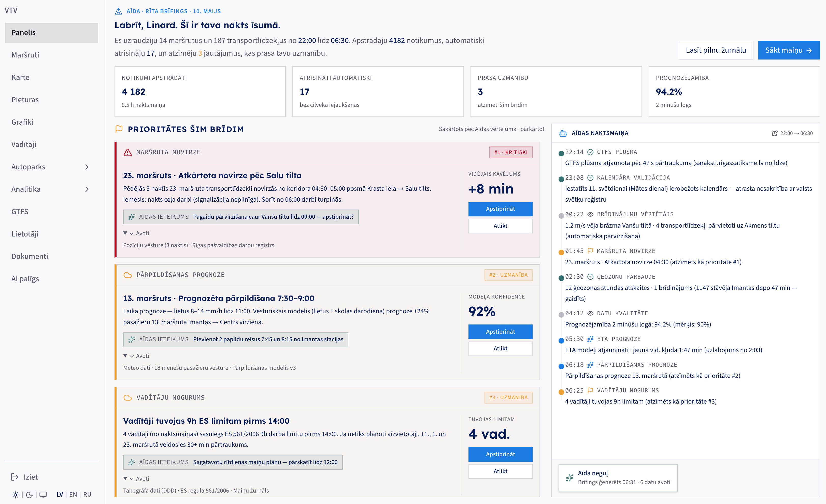Click the checkmark icon on 22:14 GTFS plūsma entry
Viewport: 826px width, 504px height.
coord(590,152)
